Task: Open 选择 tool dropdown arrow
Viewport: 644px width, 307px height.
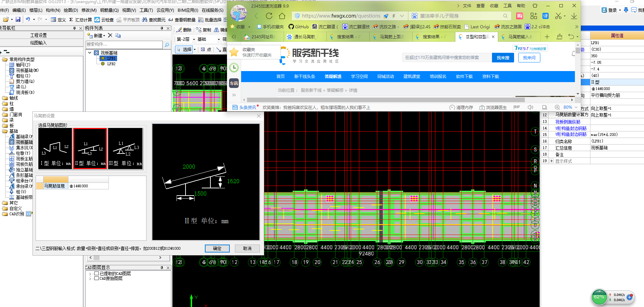Action: pyautogui.click(x=195, y=50)
